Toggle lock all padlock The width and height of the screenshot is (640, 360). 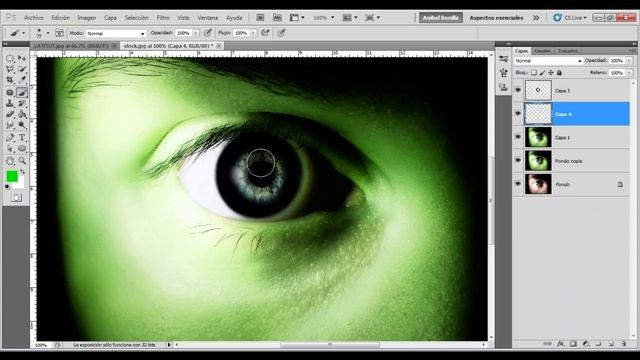(559, 73)
